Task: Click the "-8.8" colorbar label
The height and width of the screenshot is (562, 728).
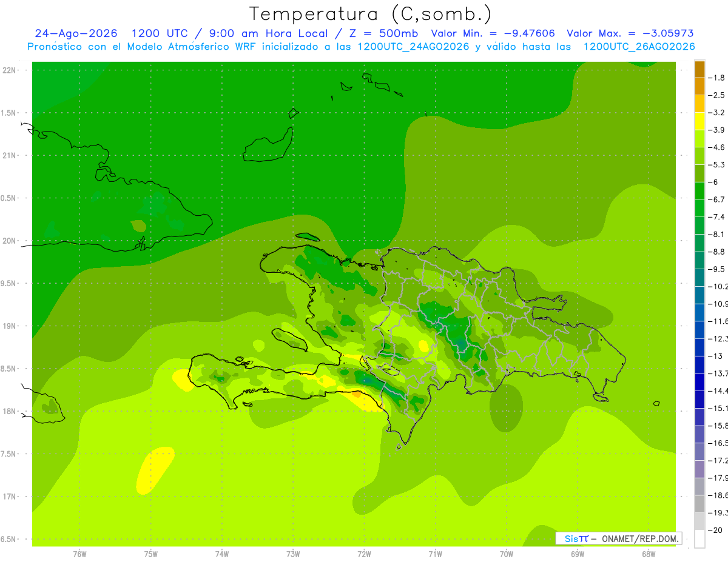Action: click(716, 252)
